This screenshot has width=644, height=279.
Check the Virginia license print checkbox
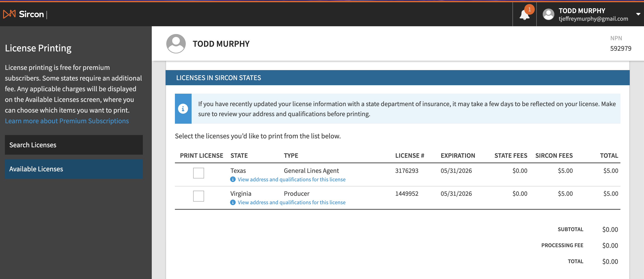pyautogui.click(x=198, y=196)
